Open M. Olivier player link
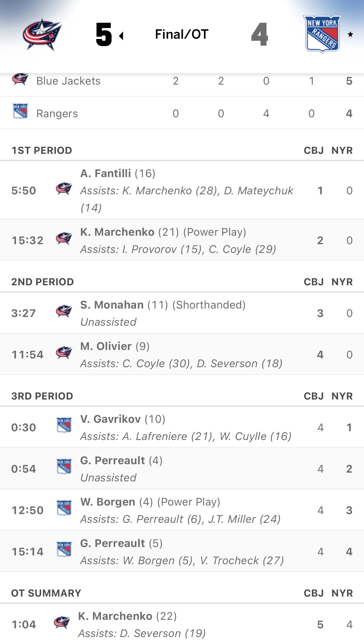364x644 pixels. pyautogui.click(x=106, y=346)
